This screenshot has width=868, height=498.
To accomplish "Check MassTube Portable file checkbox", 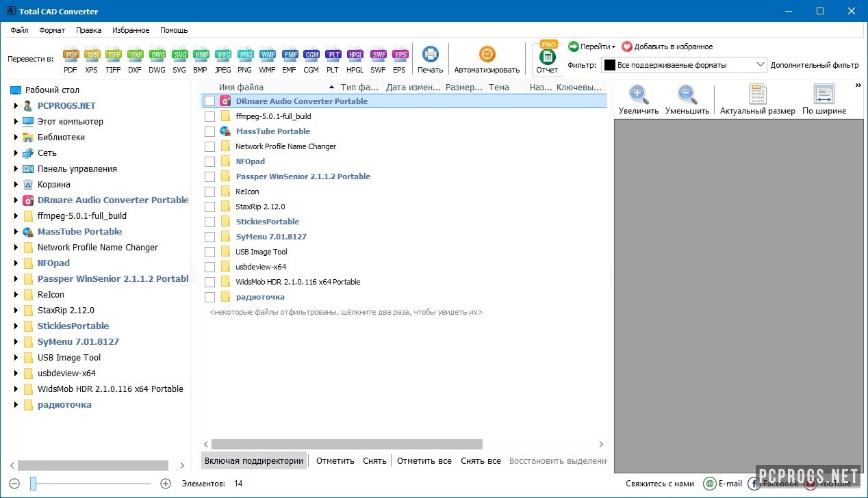I will coord(210,131).
